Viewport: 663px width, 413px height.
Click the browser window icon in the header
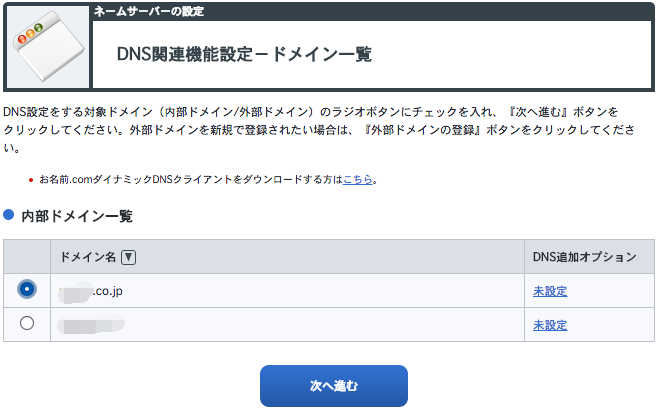48,46
